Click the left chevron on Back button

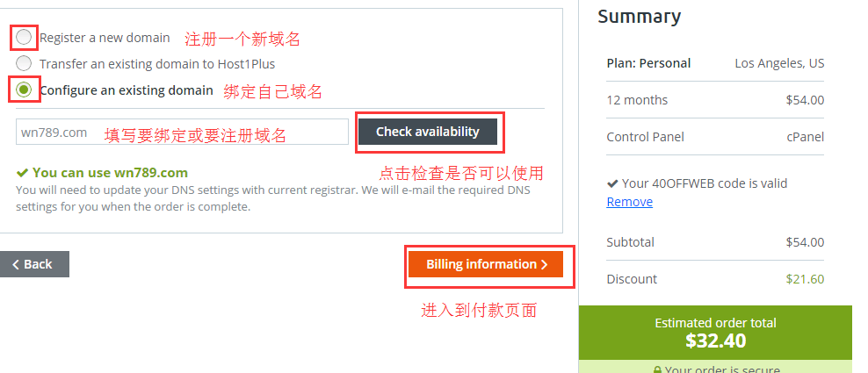[x=15, y=264]
